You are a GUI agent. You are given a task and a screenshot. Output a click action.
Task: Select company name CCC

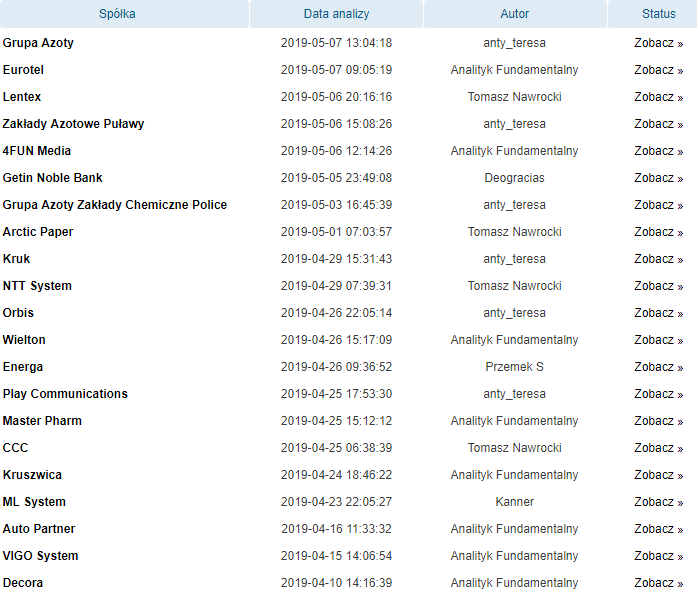click(x=16, y=448)
